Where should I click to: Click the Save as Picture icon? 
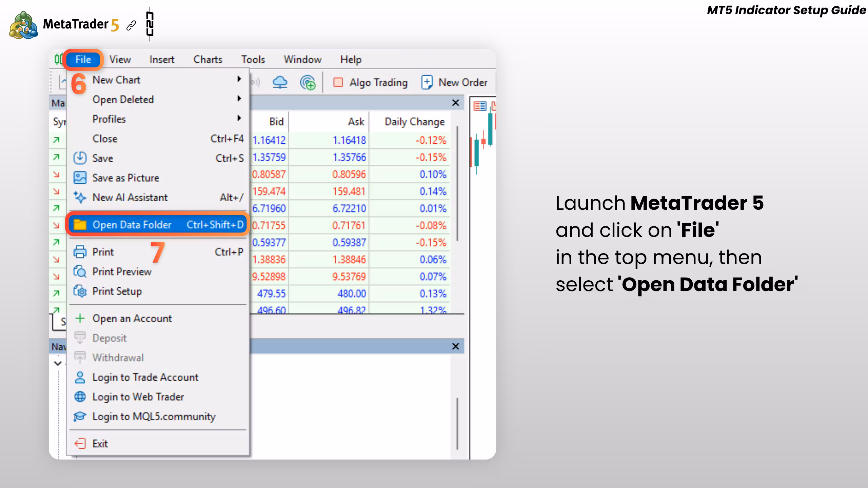pos(80,178)
